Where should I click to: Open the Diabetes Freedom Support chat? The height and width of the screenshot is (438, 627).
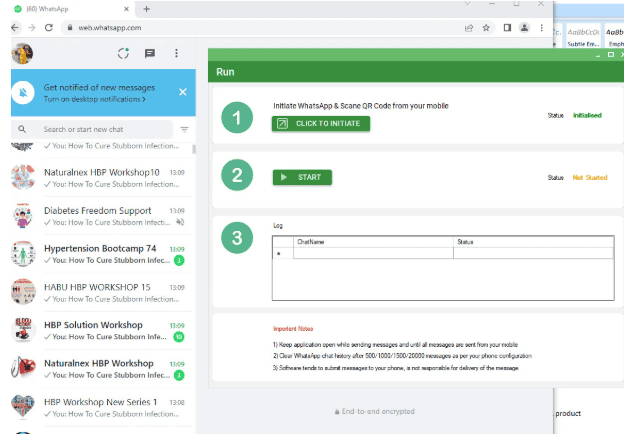102,216
